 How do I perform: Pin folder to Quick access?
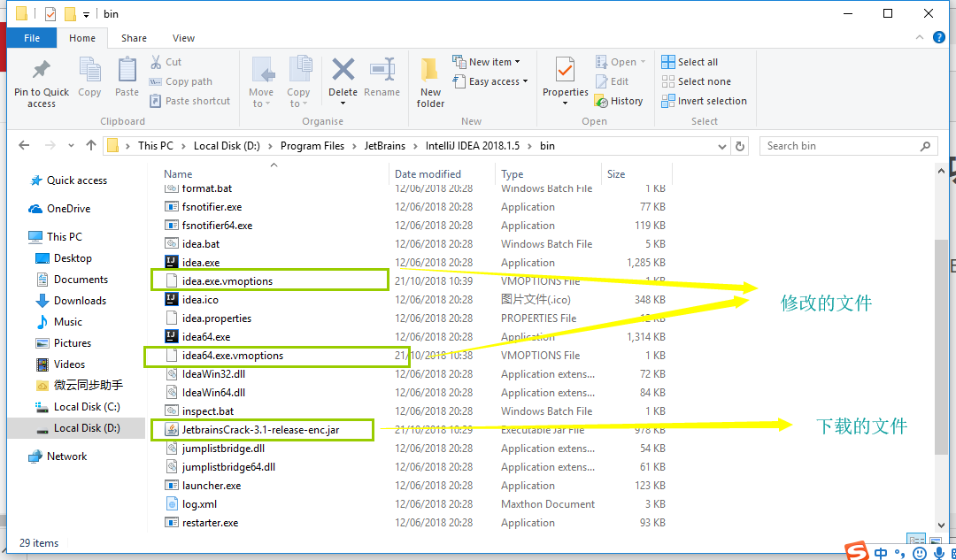[x=42, y=84]
